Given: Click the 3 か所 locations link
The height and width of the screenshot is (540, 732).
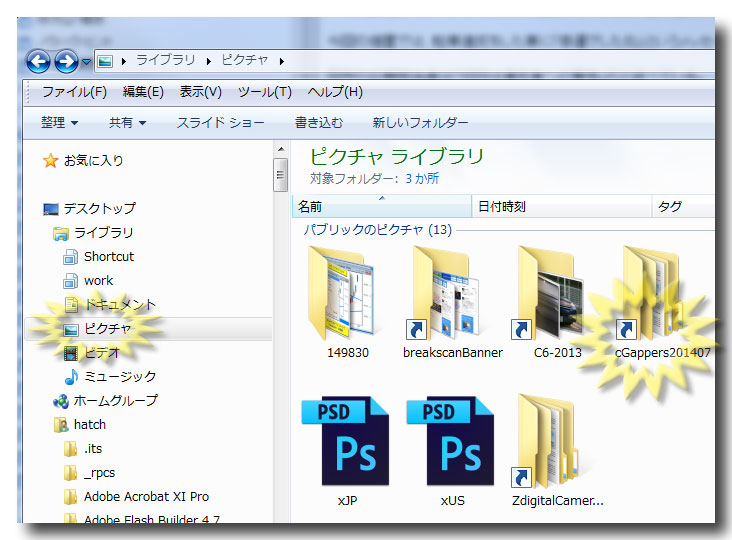Looking at the screenshot, I should [422, 179].
